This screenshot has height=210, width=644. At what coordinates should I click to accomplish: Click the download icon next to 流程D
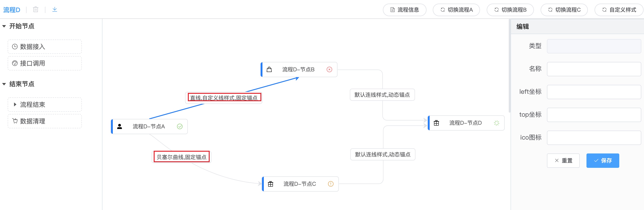55,9
